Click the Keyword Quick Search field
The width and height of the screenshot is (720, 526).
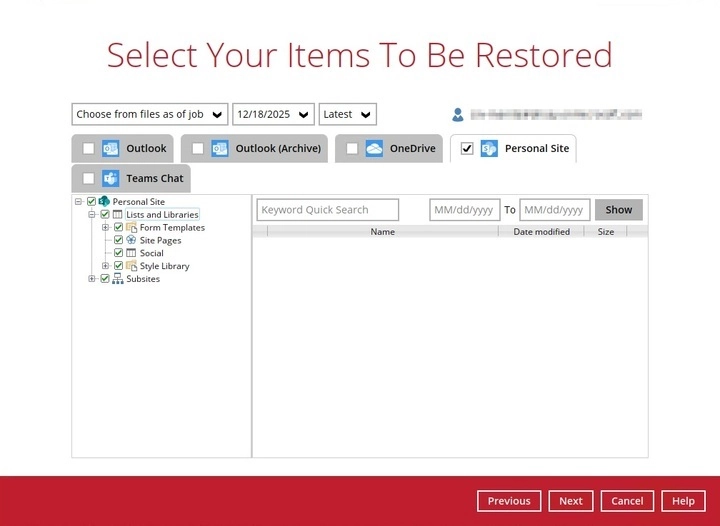328,210
